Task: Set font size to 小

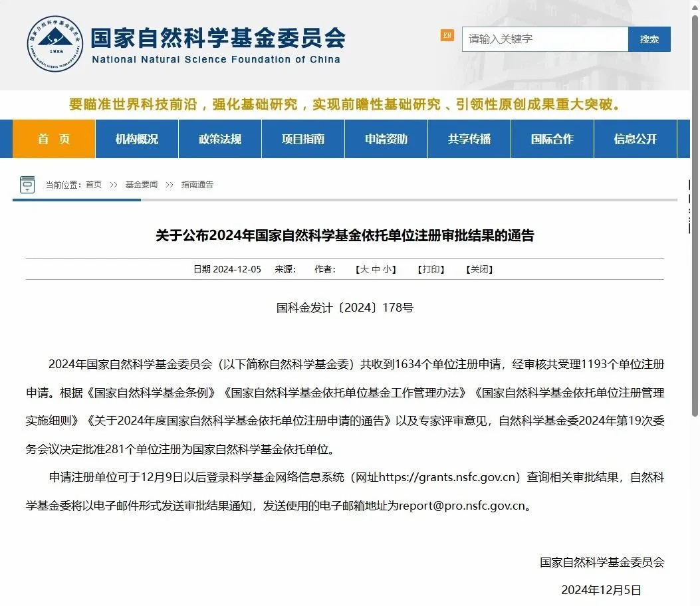Action: coord(387,269)
